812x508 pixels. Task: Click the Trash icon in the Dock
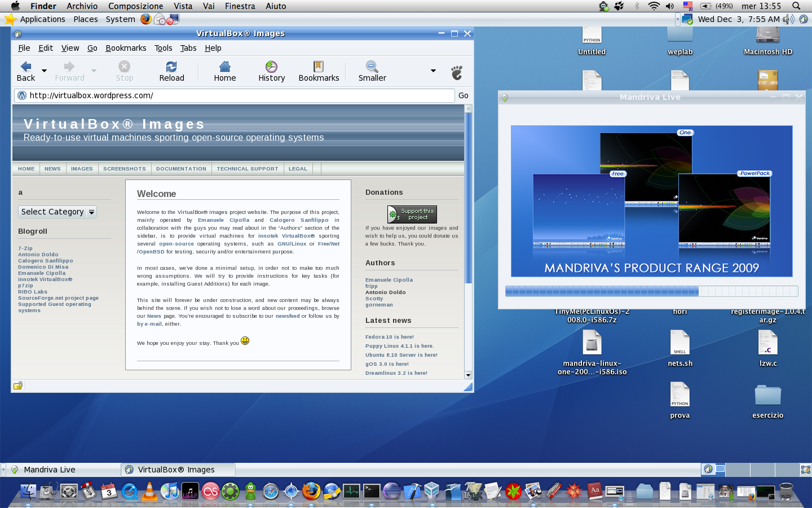[786, 491]
